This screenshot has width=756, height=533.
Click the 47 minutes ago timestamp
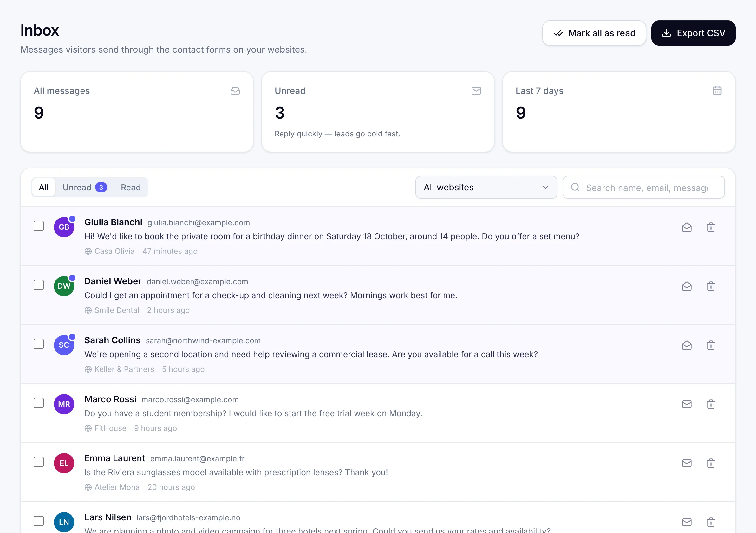coord(170,251)
